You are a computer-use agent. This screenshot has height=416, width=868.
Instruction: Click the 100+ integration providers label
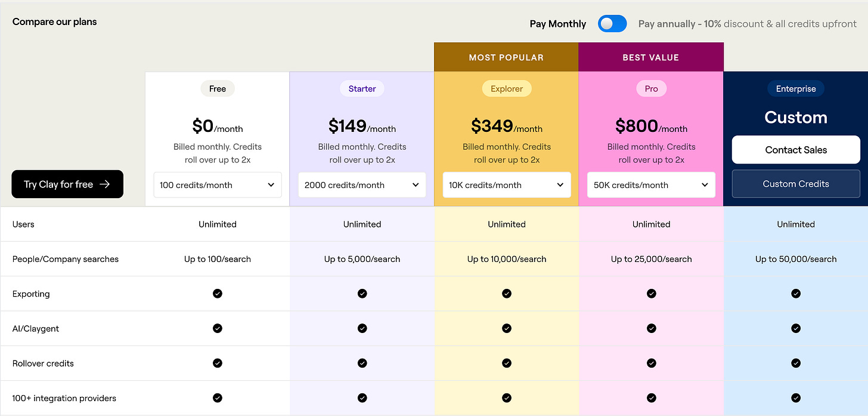point(64,398)
